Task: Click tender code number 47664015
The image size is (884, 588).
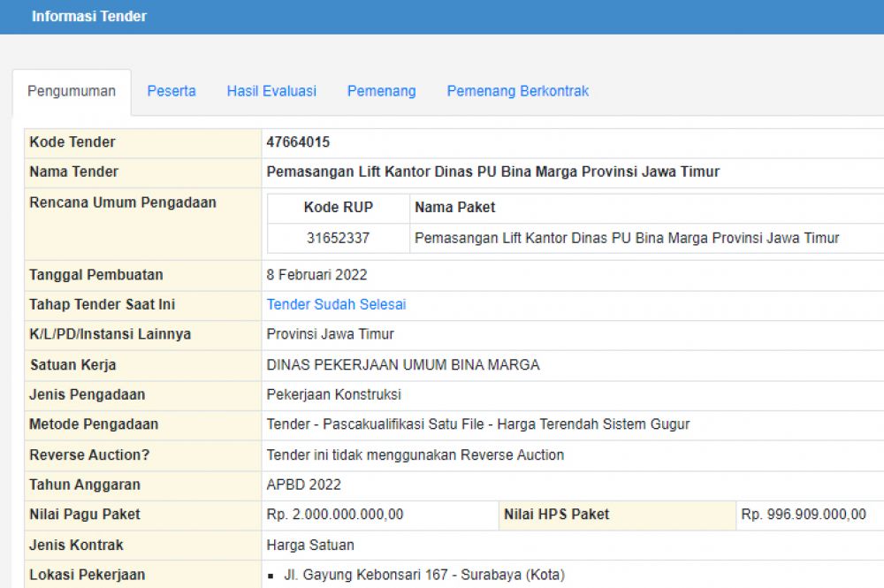Action: [298, 142]
